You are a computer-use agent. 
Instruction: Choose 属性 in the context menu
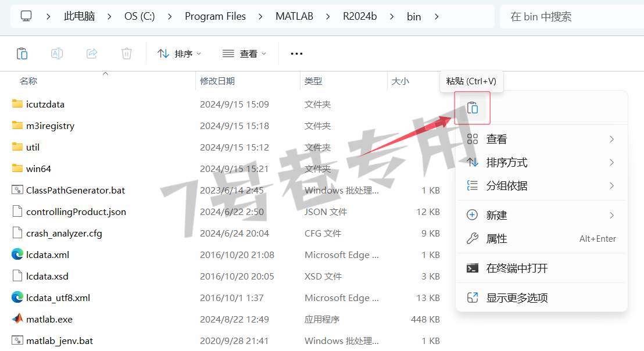coord(541,238)
